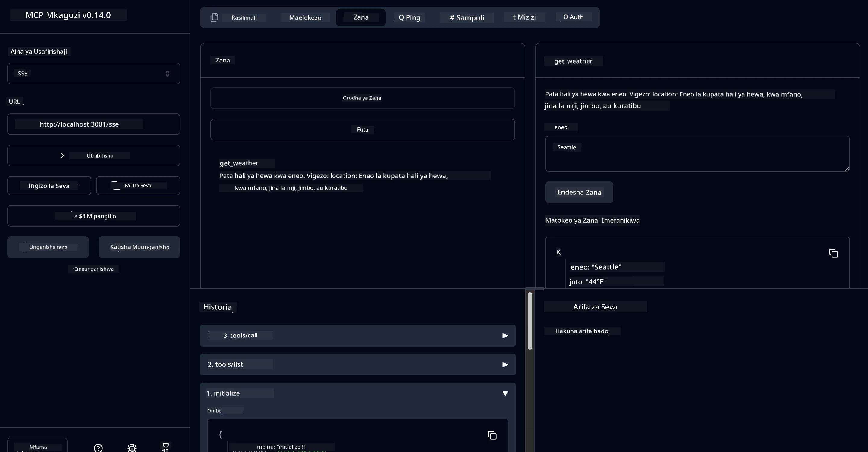Click the Endesha Zana button

click(x=579, y=192)
